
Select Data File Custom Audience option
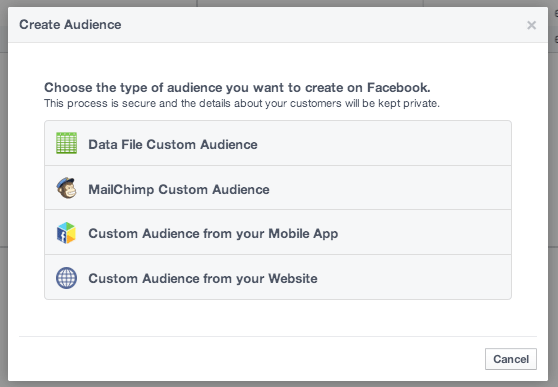coord(278,143)
